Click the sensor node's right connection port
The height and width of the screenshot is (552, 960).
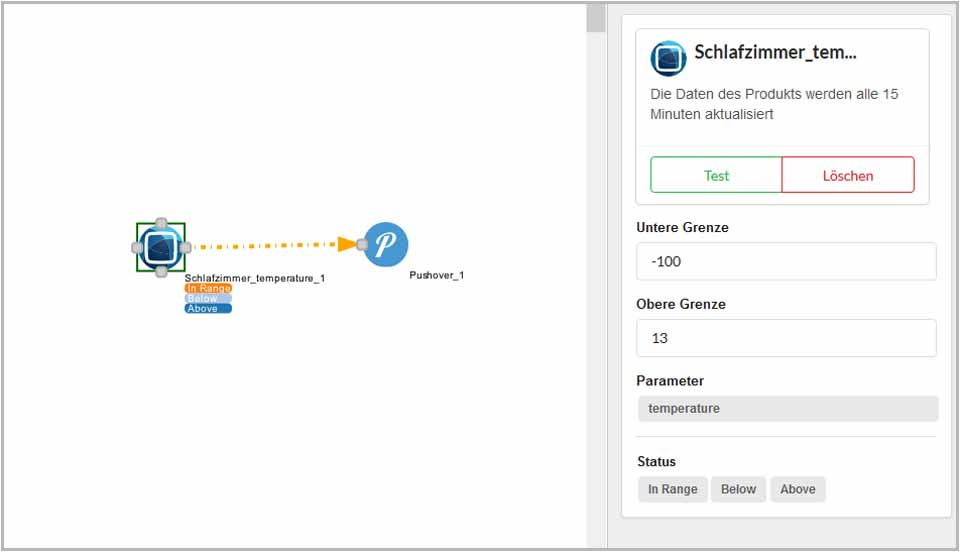click(184, 247)
